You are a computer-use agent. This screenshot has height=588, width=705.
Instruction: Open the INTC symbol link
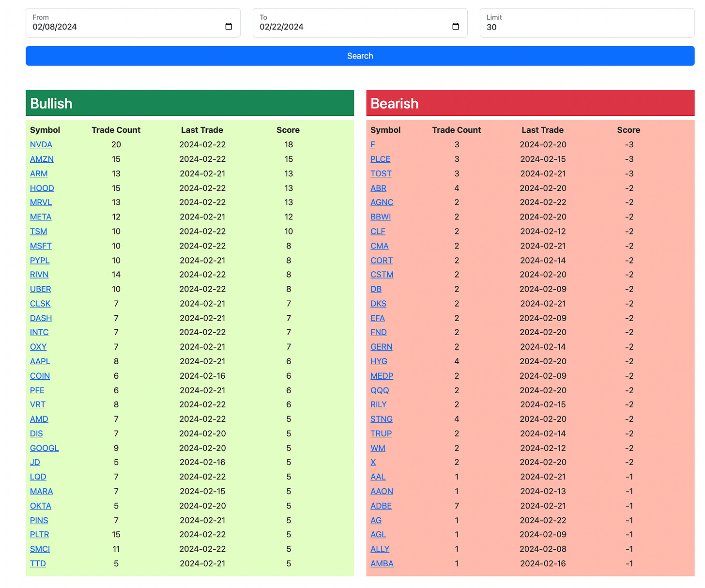click(x=39, y=332)
